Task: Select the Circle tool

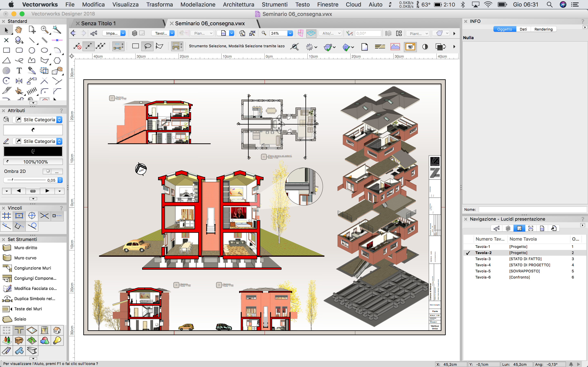Action: pyautogui.click(x=32, y=50)
